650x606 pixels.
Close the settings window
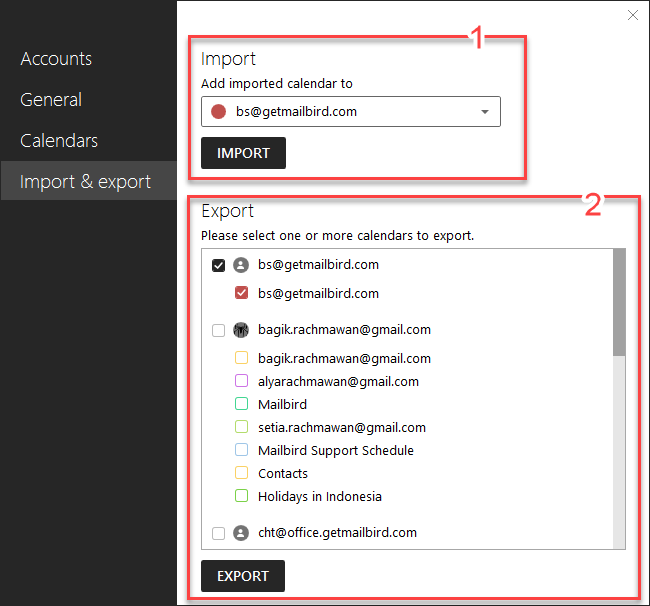633,15
